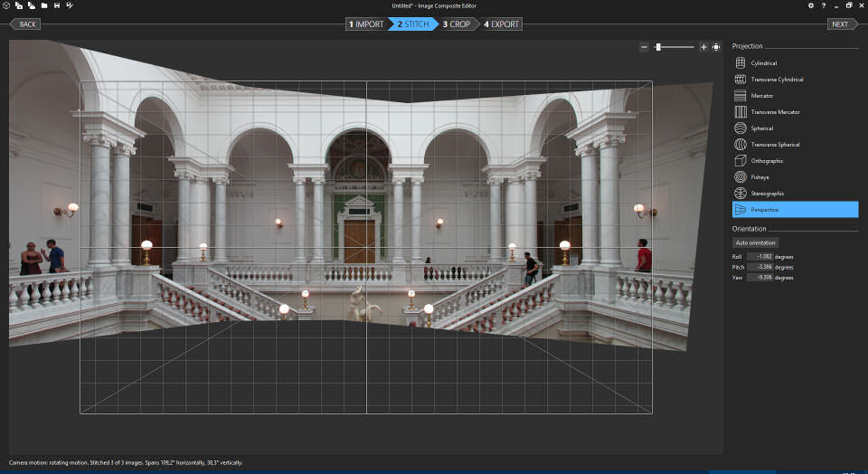Viewport: 868px width, 474px height.
Task: Click the zoom slider handle
Action: (x=658, y=47)
